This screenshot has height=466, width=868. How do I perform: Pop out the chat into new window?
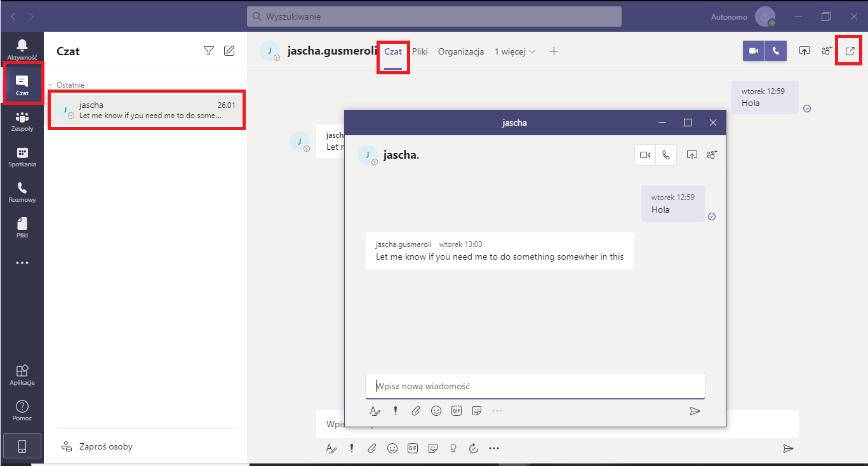click(850, 51)
